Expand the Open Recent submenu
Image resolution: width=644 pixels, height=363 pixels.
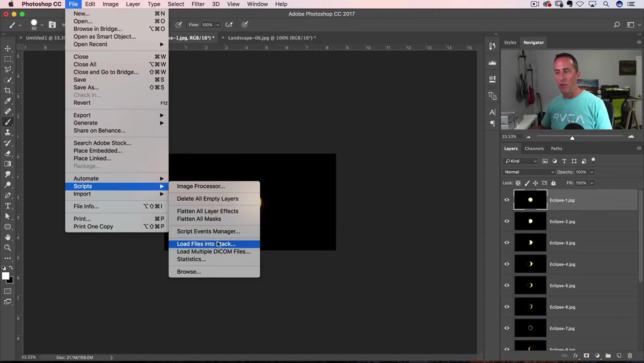117,44
